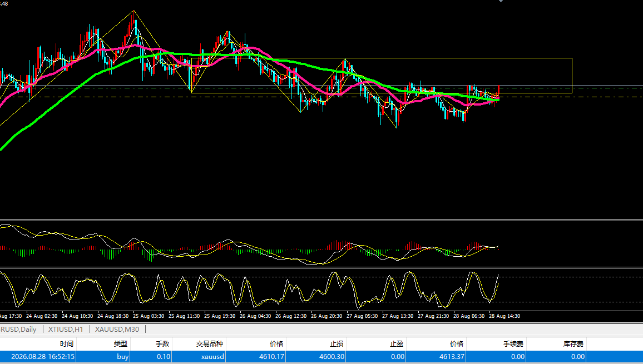Sort orders by the 时间 column header
The height and width of the screenshot is (364, 643).
(66, 344)
